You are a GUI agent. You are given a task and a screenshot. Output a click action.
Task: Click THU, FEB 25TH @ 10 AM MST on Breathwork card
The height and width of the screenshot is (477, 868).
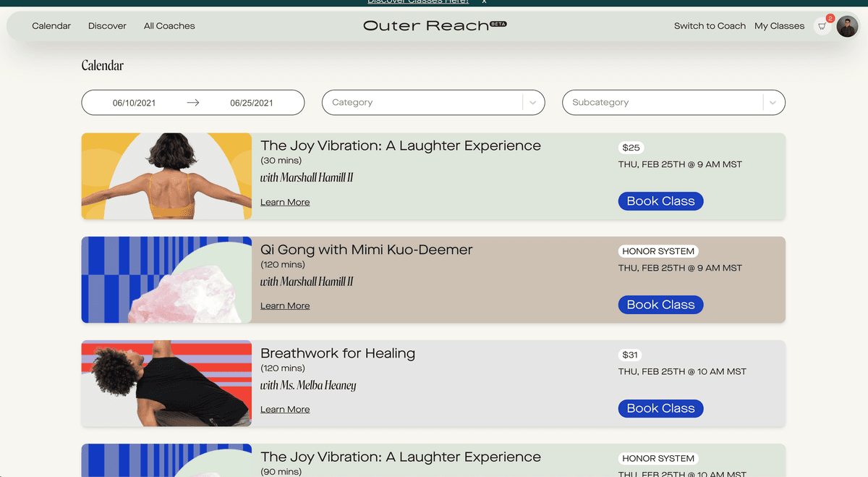click(x=682, y=372)
